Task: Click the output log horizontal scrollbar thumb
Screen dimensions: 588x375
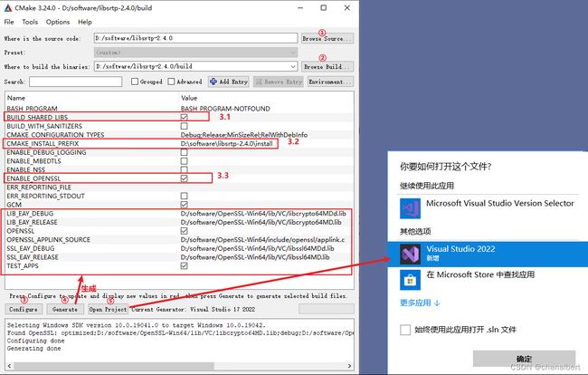Action: pyautogui.click(x=114, y=366)
